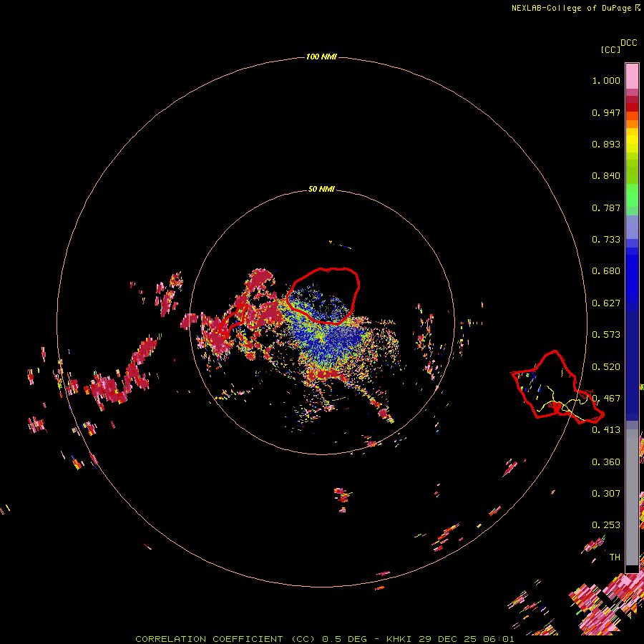This screenshot has height=644, width=644.
Task: Click the NEXLAB-College of DuPage credit text
Action: 571,8
